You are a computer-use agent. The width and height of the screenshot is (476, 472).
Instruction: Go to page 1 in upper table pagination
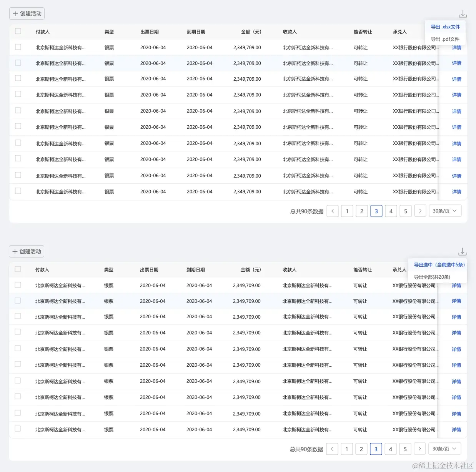coord(347,211)
